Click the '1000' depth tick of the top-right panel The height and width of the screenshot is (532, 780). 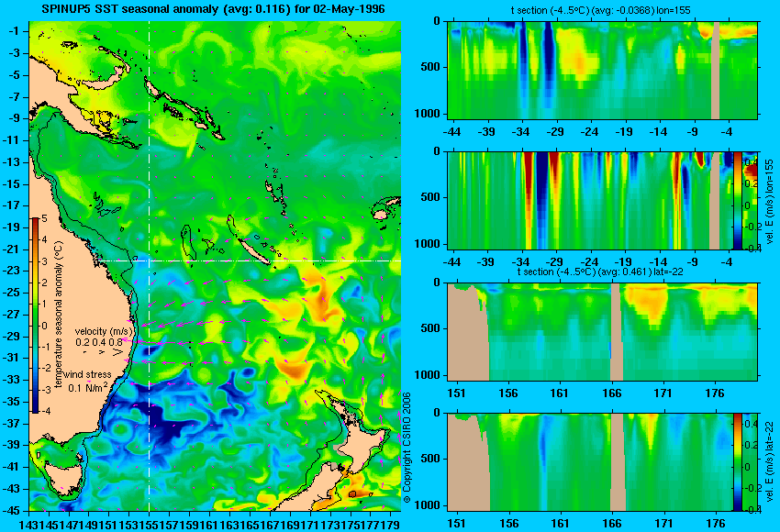pyautogui.click(x=428, y=114)
